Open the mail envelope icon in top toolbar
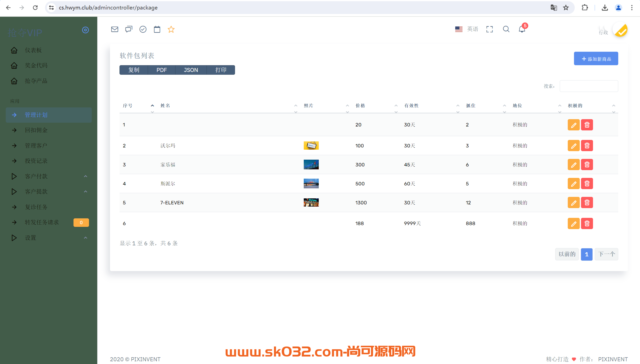 tap(114, 29)
